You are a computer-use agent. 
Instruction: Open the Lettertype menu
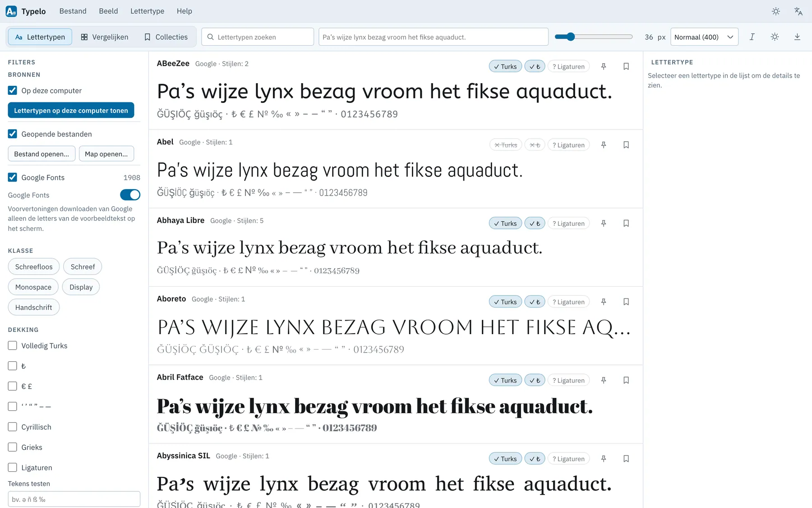[x=147, y=11]
